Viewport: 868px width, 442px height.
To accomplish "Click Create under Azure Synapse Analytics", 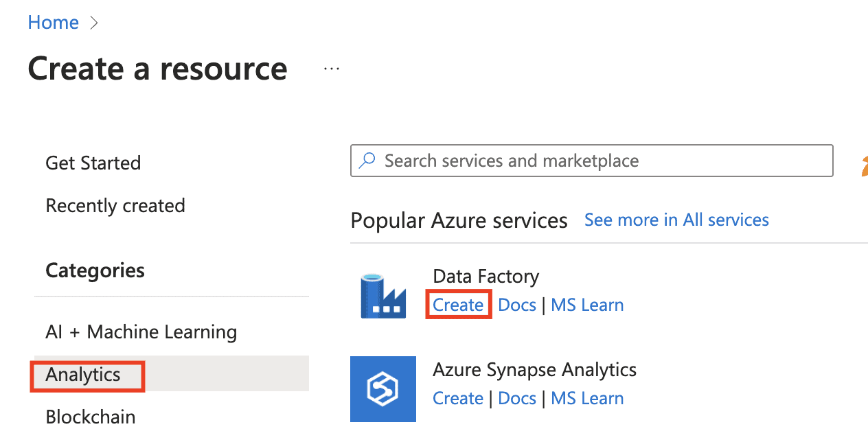I will point(458,399).
